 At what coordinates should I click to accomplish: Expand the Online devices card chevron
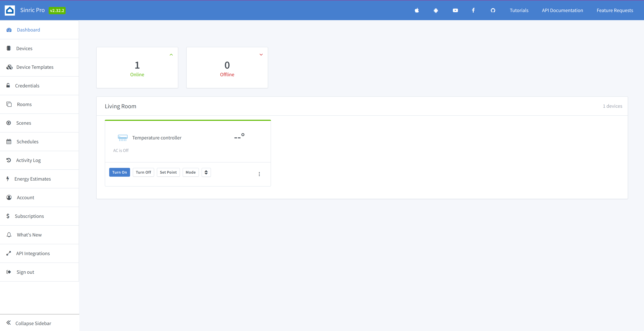[x=171, y=55]
